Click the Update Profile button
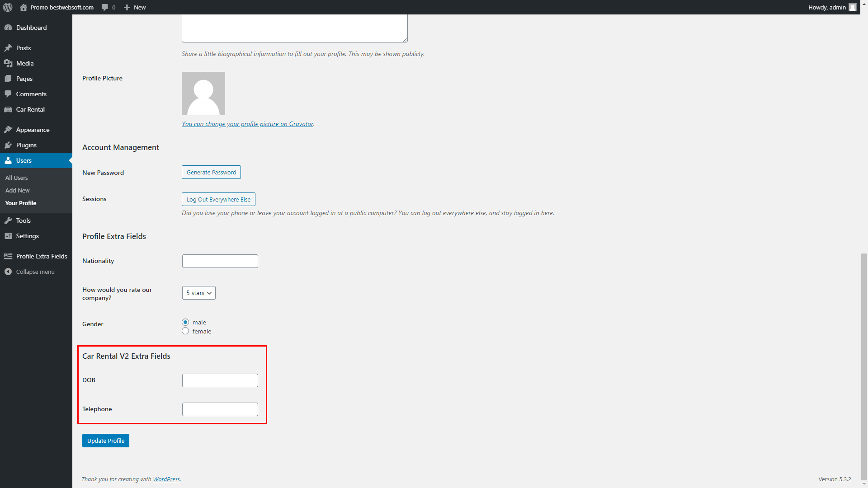This screenshot has height=488, width=868. click(105, 441)
